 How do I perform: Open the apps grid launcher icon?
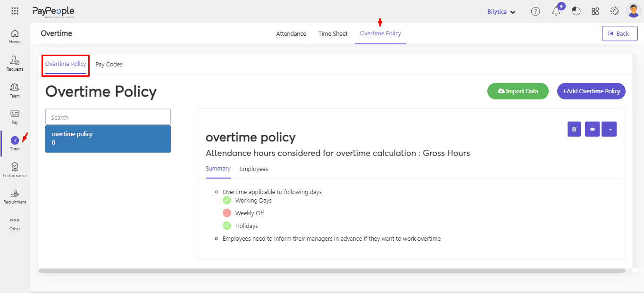tap(15, 11)
